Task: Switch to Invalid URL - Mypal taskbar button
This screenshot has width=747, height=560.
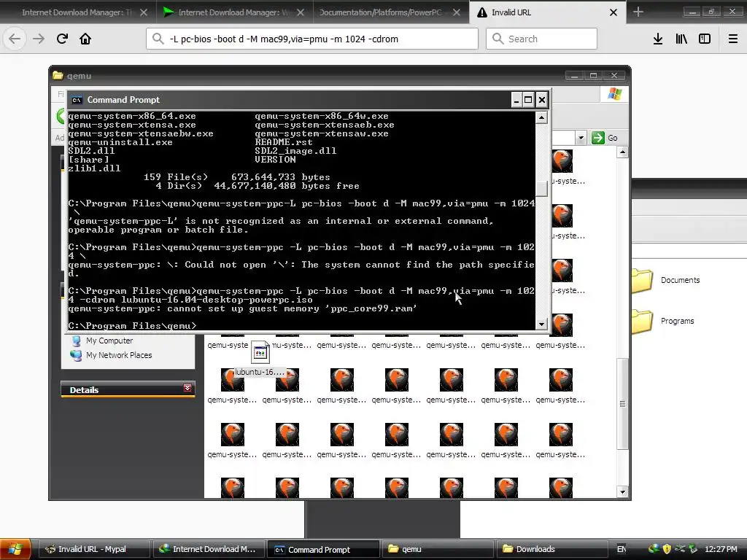Action: pos(94,549)
